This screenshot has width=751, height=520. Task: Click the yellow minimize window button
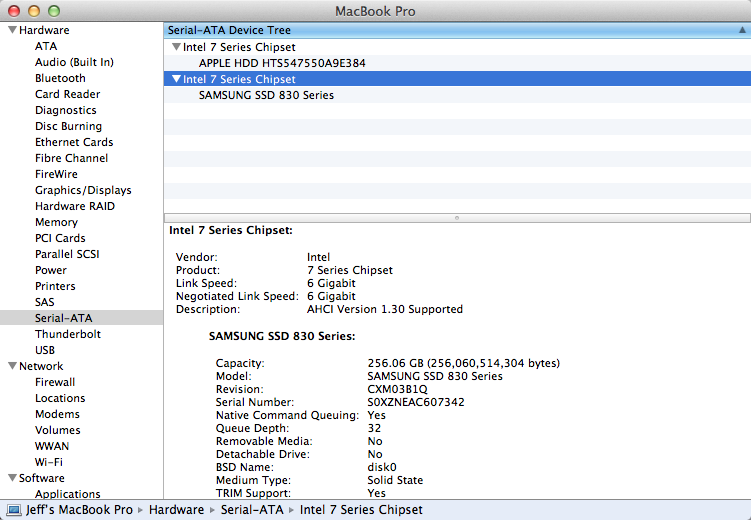pyautogui.click(x=34, y=11)
